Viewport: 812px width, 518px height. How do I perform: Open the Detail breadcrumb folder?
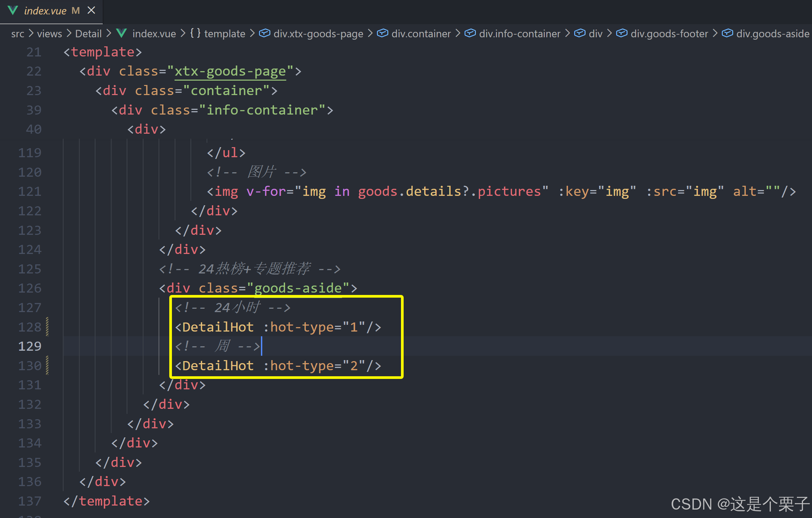tap(88, 34)
